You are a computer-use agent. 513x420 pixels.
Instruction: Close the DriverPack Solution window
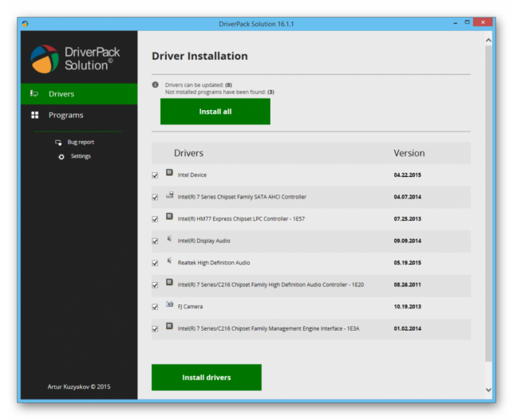click(x=483, y=22)
